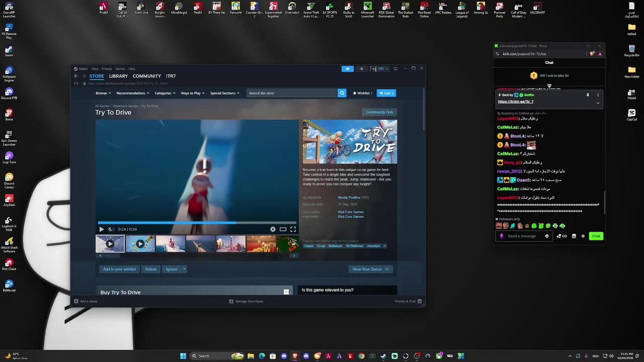Viewport: 644px width, 362px height.
Task: Play the trailer video
Action: pos(102,229)
